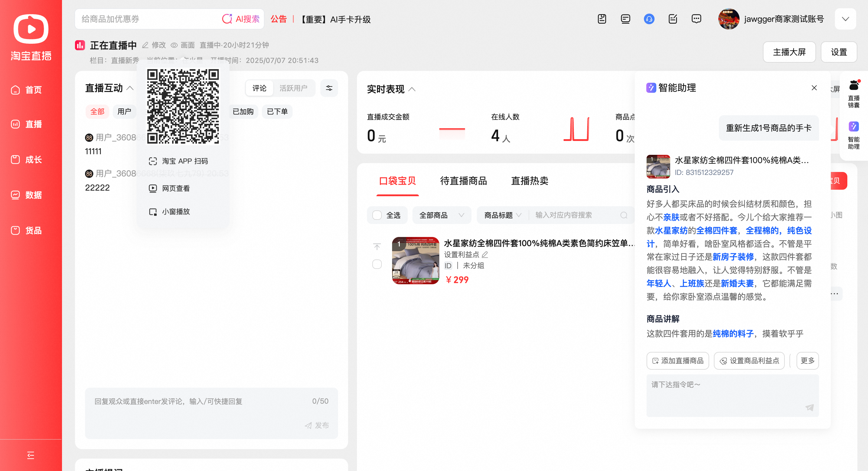The height and width of the screenshot is (471, 868).
Task: Click the assistant command input field
Action: pos(732,395)
